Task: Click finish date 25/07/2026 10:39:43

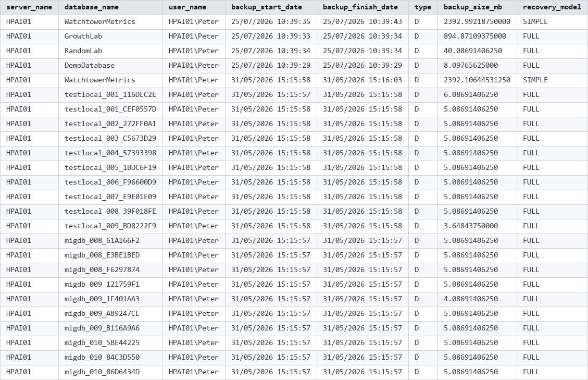Action: pos(362,22)
